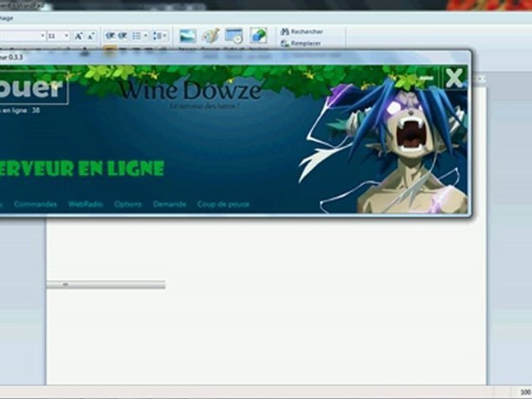
Task: Insert date and time in WordPad
Action: point(234,36)
